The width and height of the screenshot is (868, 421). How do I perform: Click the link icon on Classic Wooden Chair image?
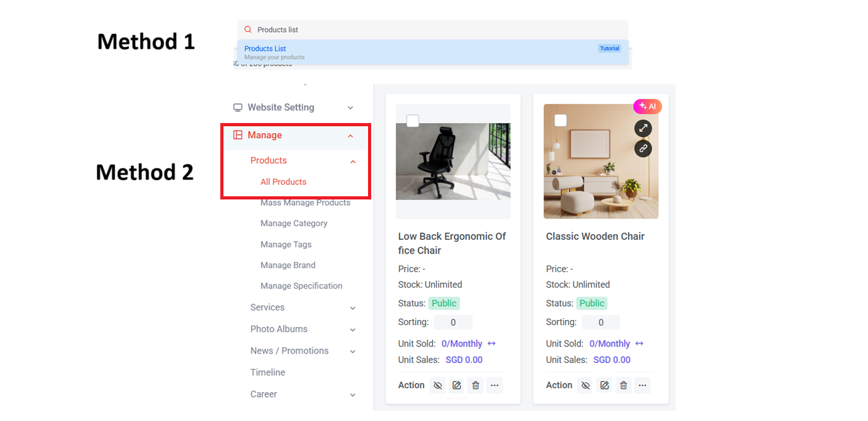pyautogui.click(x=643, y=148)
